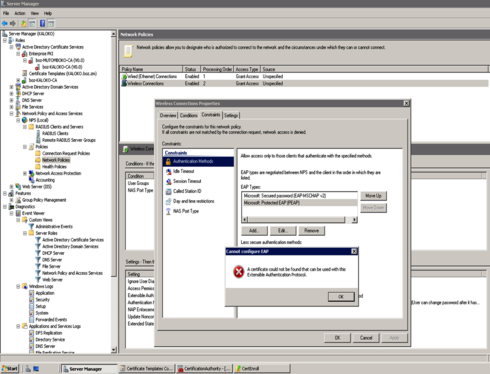Click OK in Cannot configure EAP dialog
The width and height of the screenshot is (490, 374).
click(341, 297)
